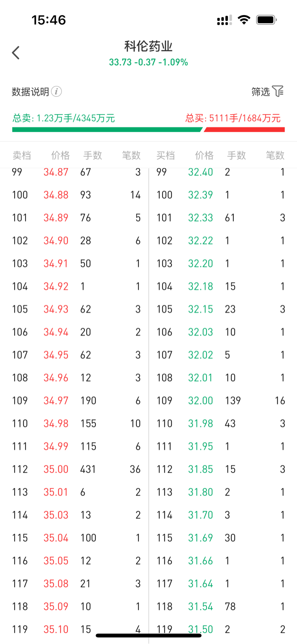
Task: Tap the 数据说明 label
Action: coord(30,92)
